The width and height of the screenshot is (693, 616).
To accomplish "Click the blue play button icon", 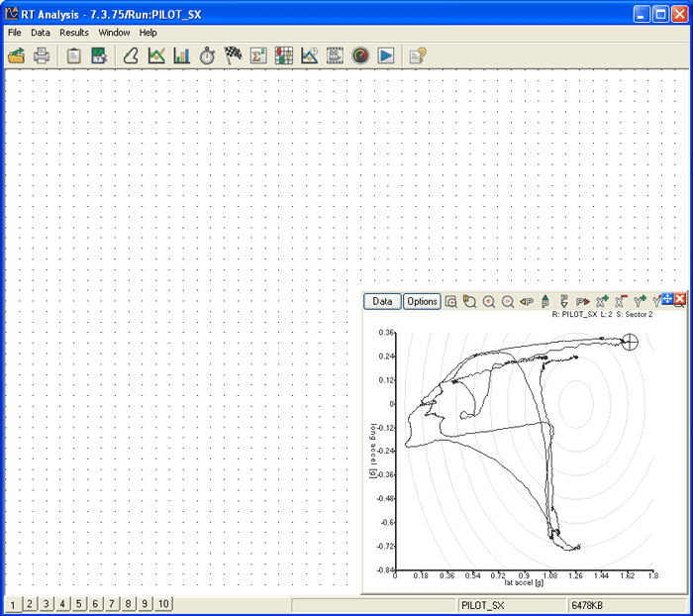I will 386,55.
